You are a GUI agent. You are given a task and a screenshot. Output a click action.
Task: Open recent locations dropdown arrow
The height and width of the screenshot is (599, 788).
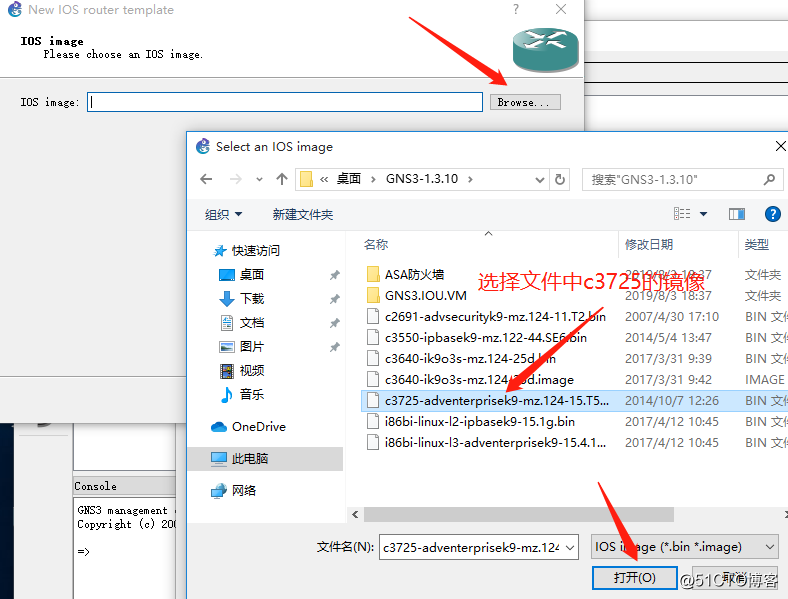tap(259, 179)
